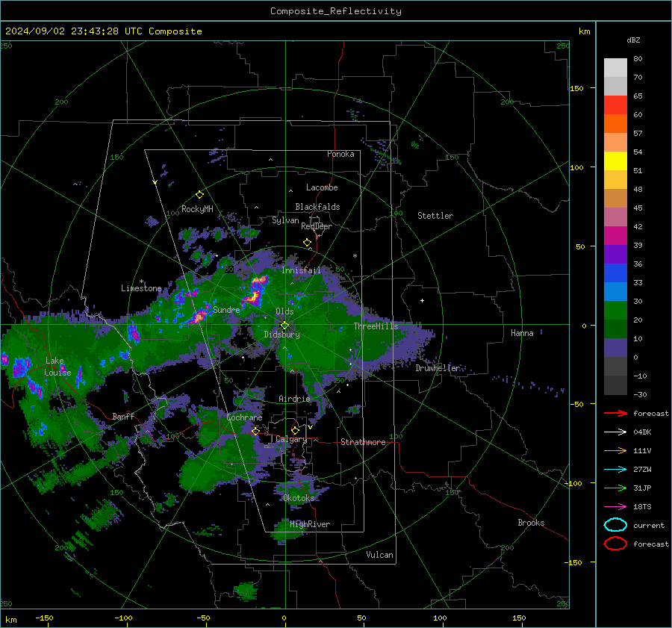Click the Vulcan city label
Screen dimensions: 672x628
[x=380, y=555]
